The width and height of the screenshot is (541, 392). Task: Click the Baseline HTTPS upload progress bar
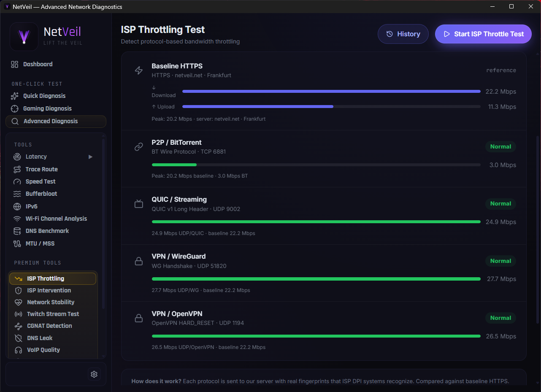(331, 107)
